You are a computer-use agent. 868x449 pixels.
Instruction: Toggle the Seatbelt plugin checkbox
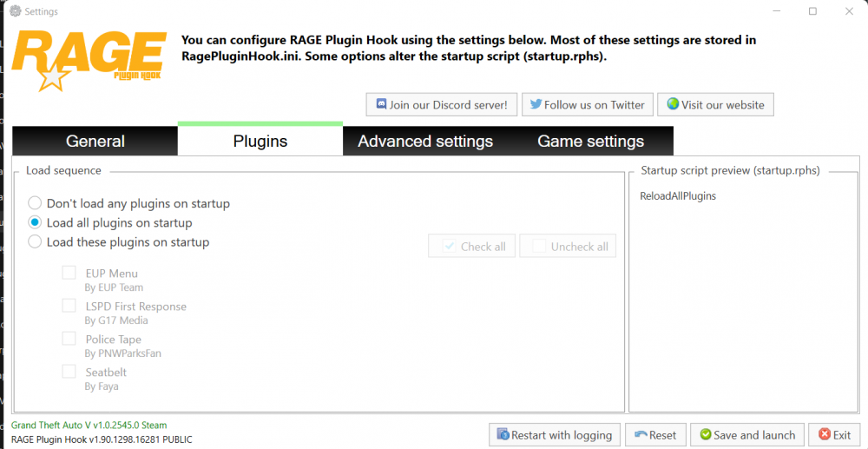69,372
